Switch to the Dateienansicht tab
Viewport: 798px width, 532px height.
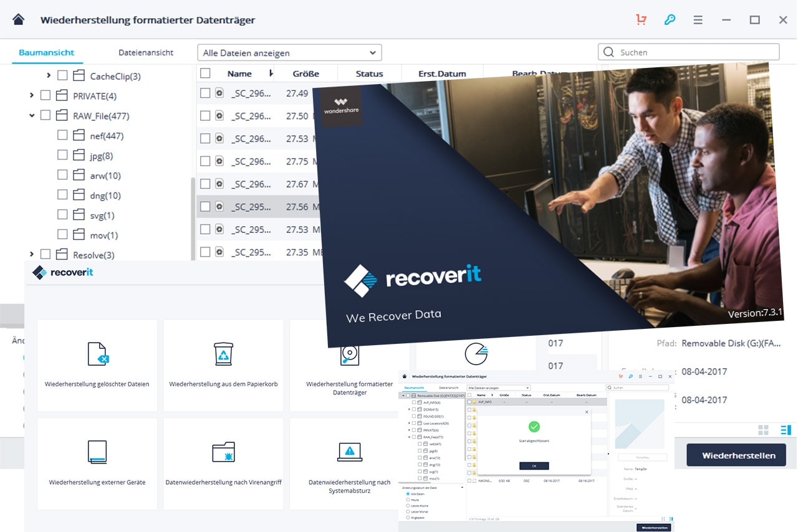coord(146,53)
